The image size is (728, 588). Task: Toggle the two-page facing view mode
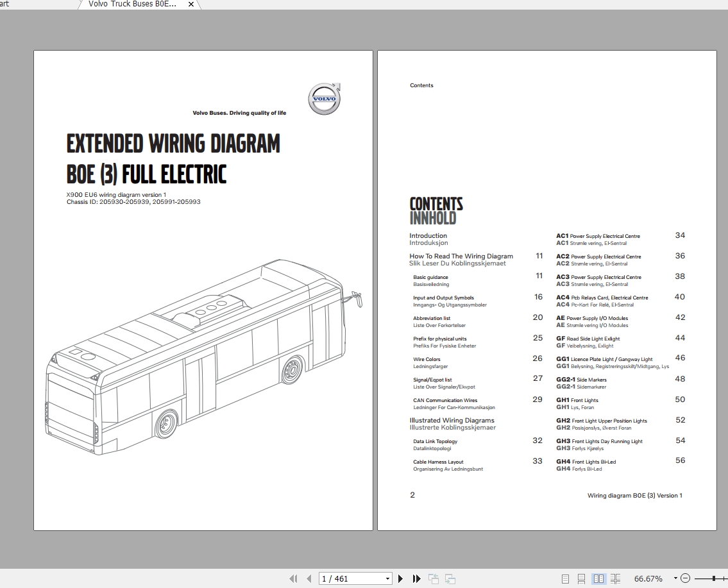[x=599, y=578]
